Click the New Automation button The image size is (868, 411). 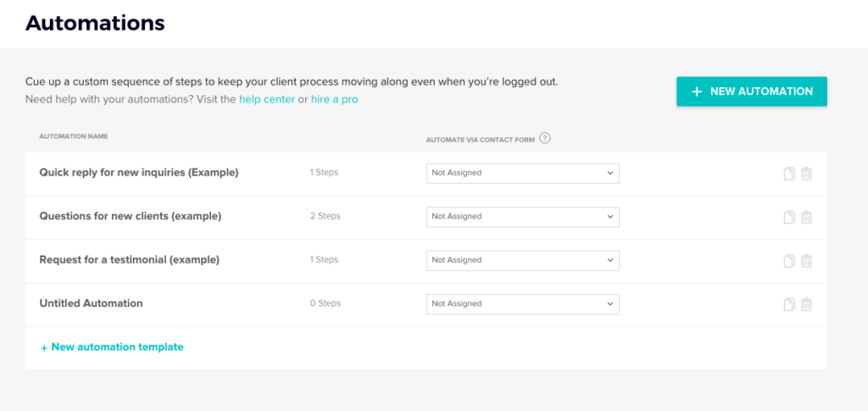click(751, 92)
